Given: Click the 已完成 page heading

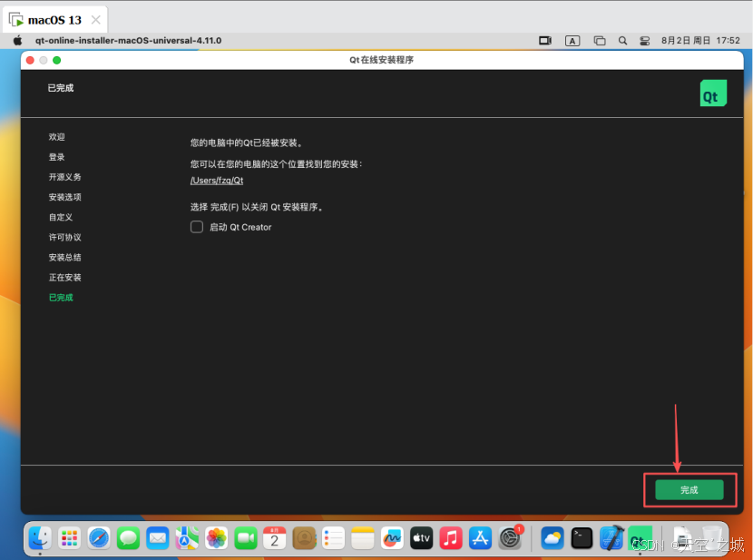Looking at the screenshot, I should [61, 88].
